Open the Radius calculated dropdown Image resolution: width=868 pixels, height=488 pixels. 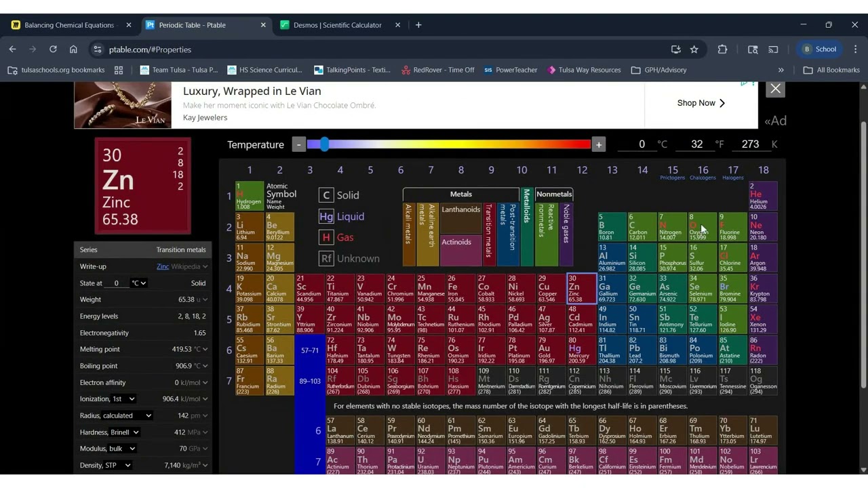(127, 415)
